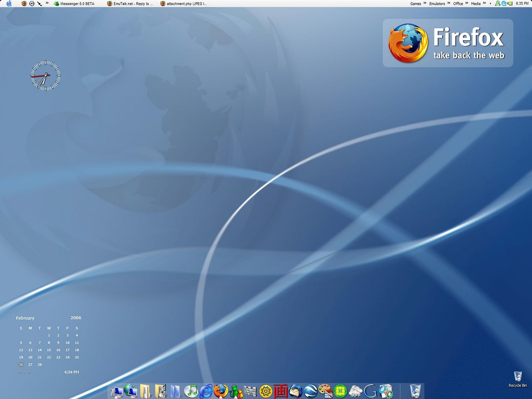532x399 pixels.
Task: Click the green Messenger buddy tray icon
Action: click(498, 3)
